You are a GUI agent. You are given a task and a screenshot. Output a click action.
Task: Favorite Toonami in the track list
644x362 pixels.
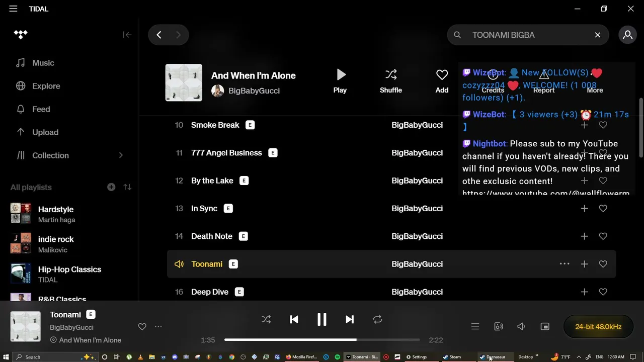click(603, 264)
